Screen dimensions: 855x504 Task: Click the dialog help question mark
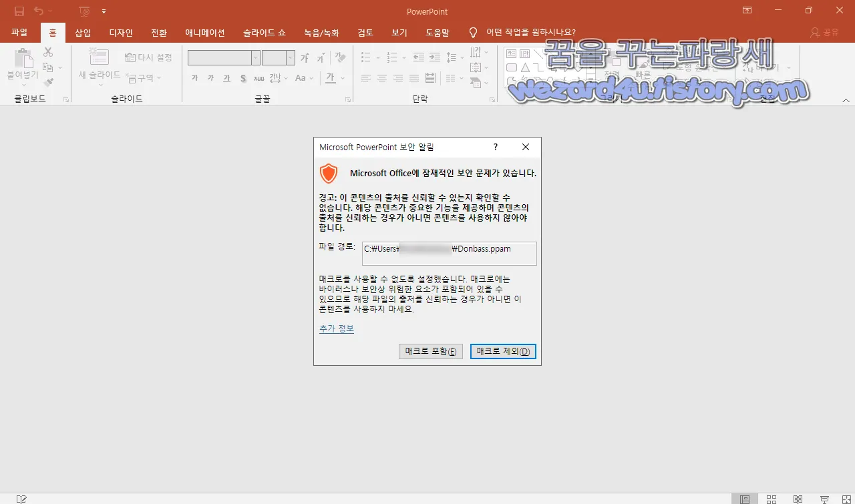tap(495, 147)
